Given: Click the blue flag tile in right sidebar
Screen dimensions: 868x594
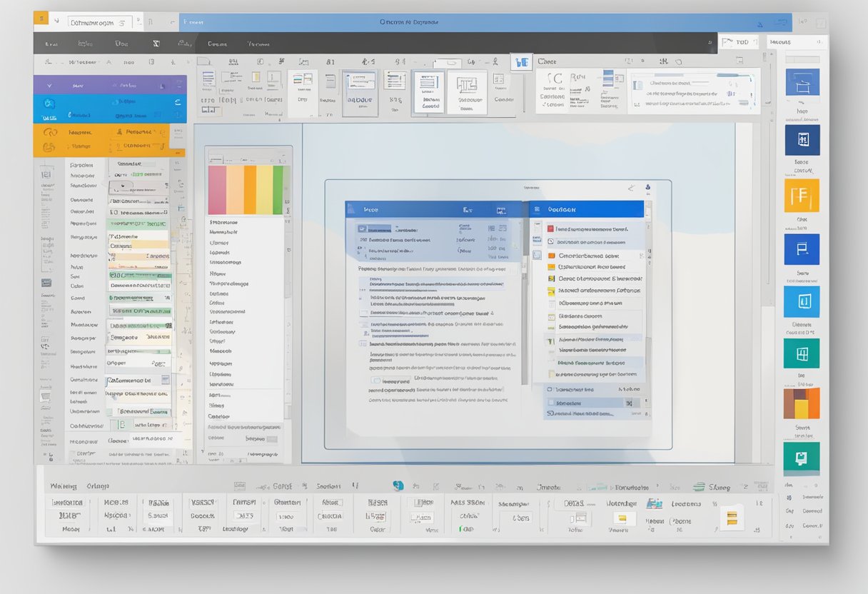Looking at the screenshot, I should click(801, 249).
